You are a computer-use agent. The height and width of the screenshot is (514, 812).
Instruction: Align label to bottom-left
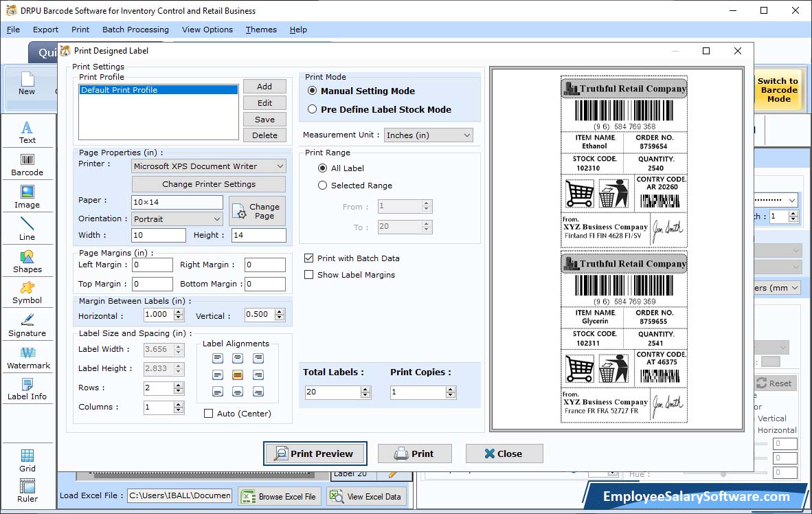point(218,392)
